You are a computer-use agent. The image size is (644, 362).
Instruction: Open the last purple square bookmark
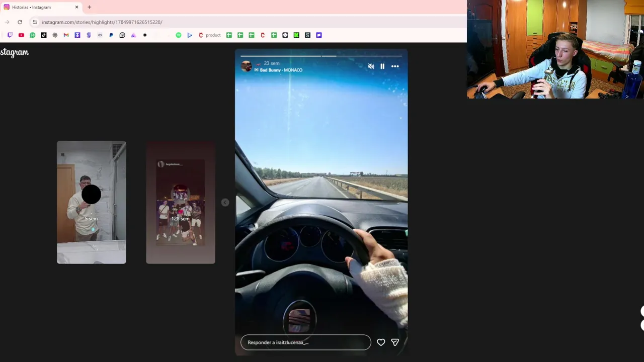[x=319, y=35]
